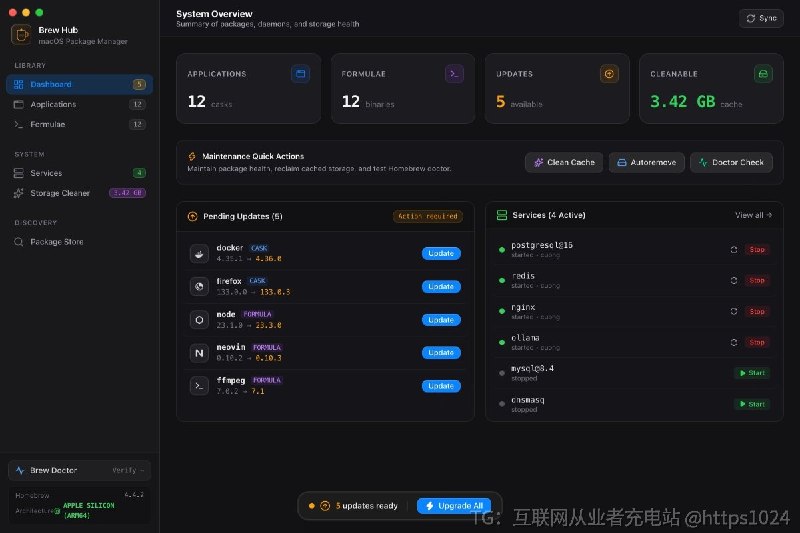
Task: Click the FORMULA tag next to node
Action: pyautogui.click(x=257, y=314)
